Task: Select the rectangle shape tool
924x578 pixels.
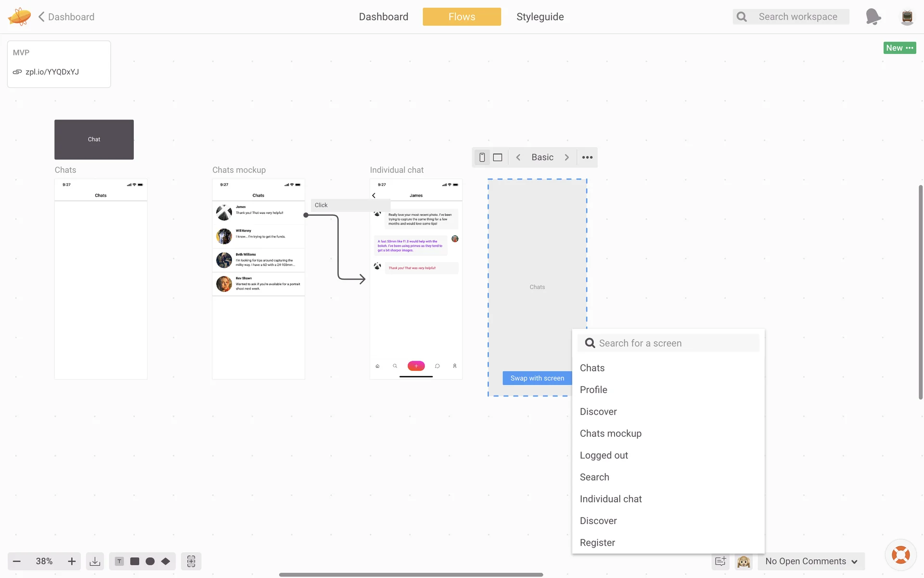Action: 135,561
